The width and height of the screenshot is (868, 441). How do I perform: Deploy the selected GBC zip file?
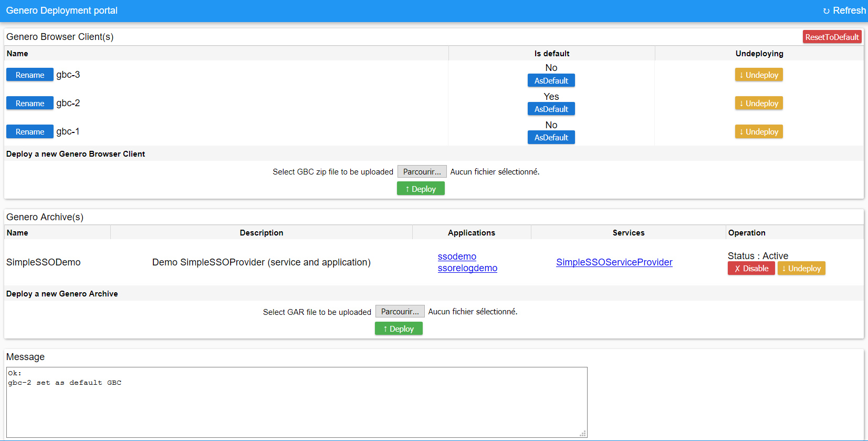(x=421, y=189)
